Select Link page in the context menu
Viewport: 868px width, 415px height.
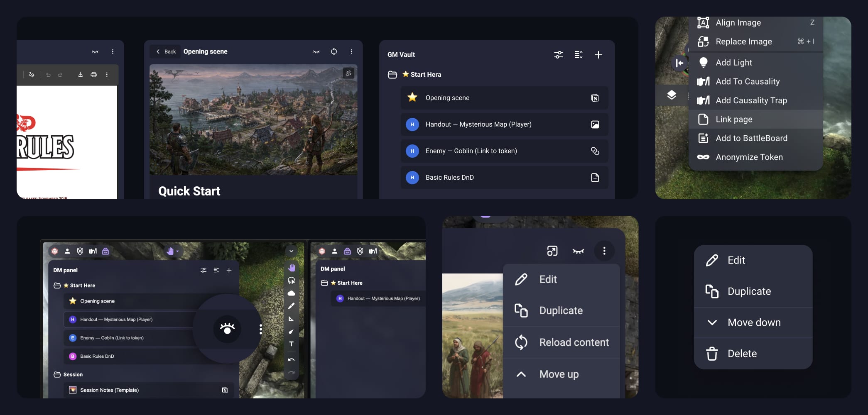coord(756,120)
